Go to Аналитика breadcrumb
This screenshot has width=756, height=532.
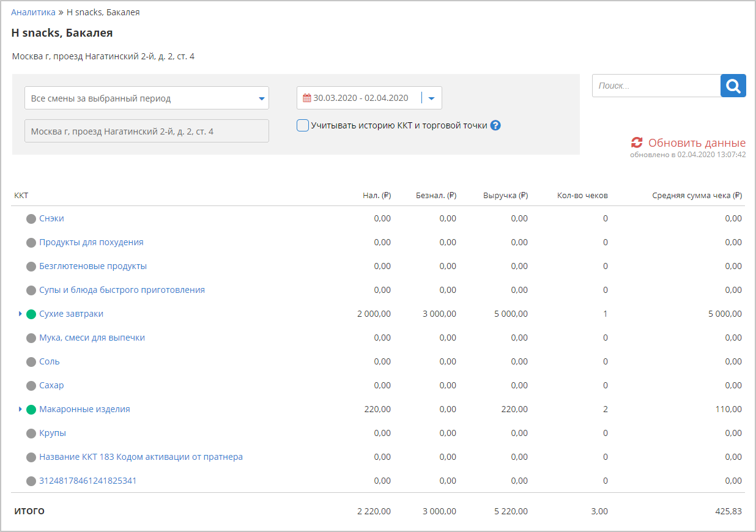(x=33, y=12)
